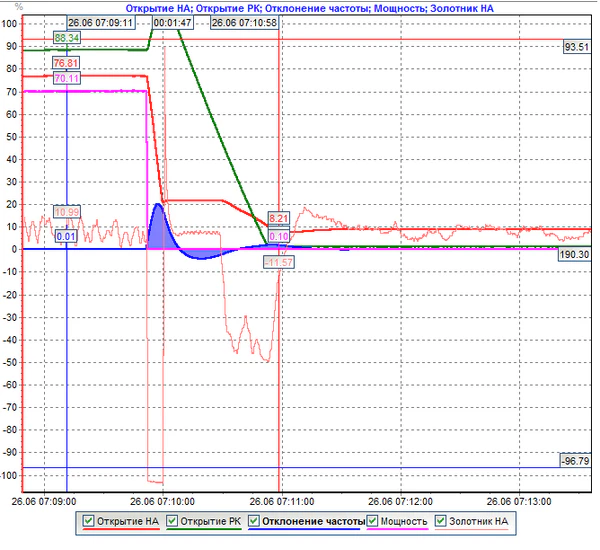The width and height of the screenshot is (600, 550).
Task: Select the -96.79 lower limit label
Action: click(x=575, y=461)
